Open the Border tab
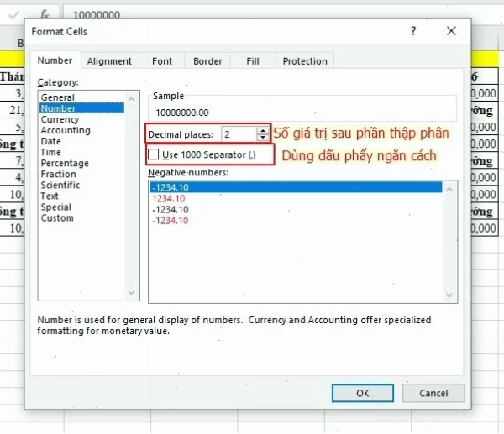This screenshot has width=504, height=434. click(207, 61)
